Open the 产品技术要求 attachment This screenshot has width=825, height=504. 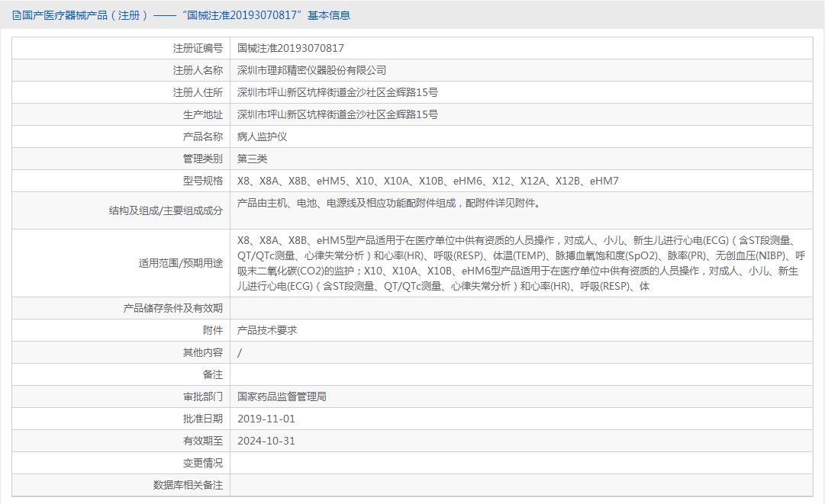pos(267,331)
